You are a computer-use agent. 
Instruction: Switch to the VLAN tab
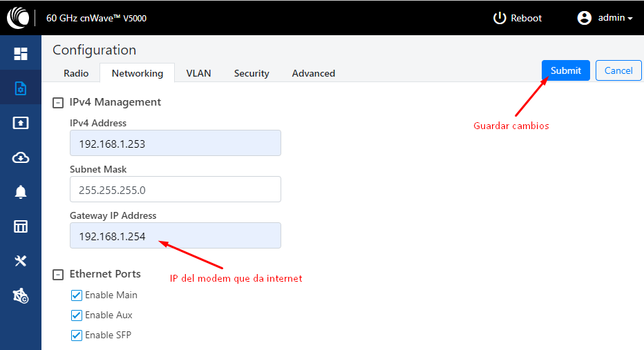click(x=198, y=73)
